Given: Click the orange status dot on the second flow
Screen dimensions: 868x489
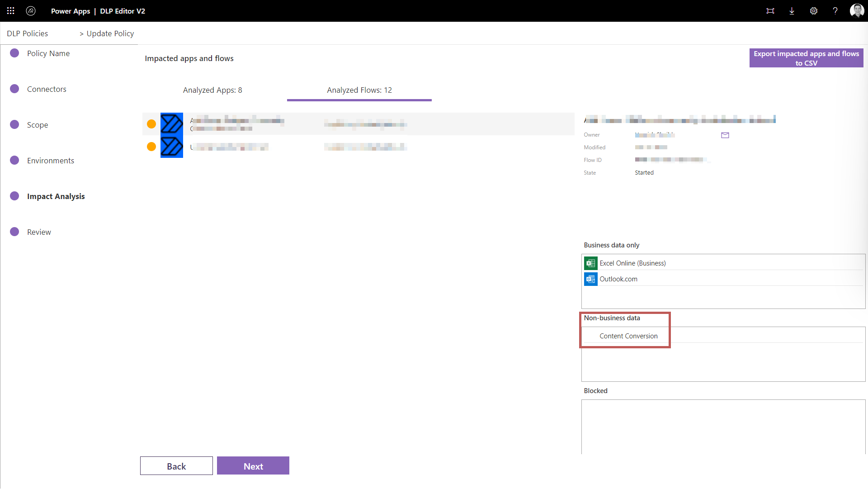Looking at the screenshot, I should (151, 147).
